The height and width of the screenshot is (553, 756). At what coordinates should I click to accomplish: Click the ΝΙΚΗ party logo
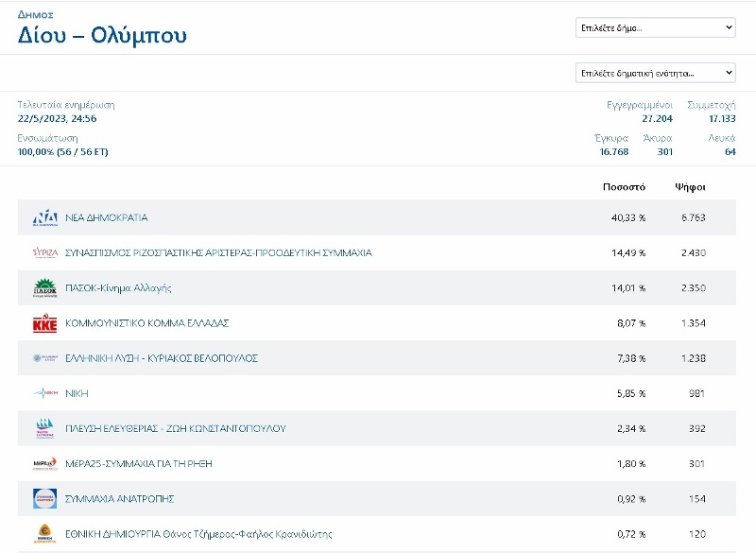[44, 393]
